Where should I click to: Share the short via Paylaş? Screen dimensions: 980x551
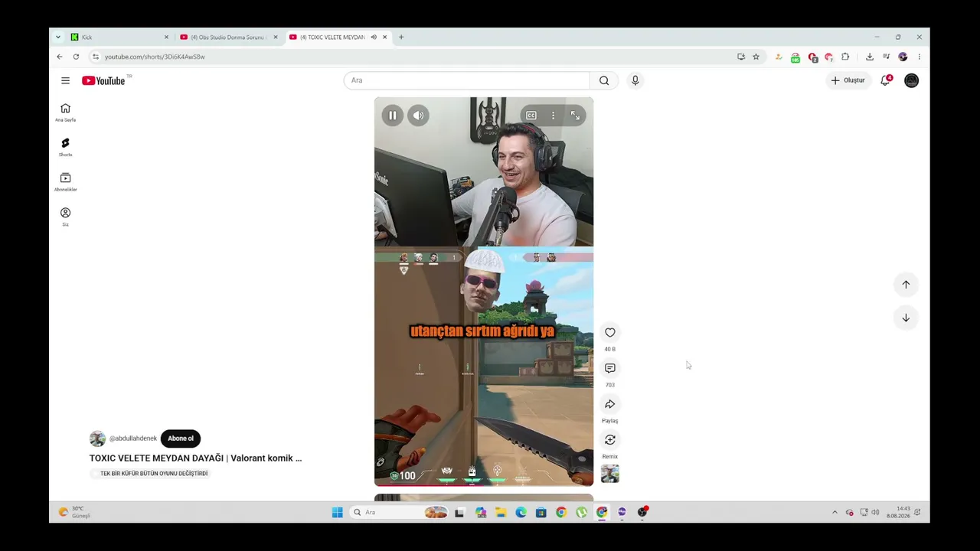tap(610, 404)
